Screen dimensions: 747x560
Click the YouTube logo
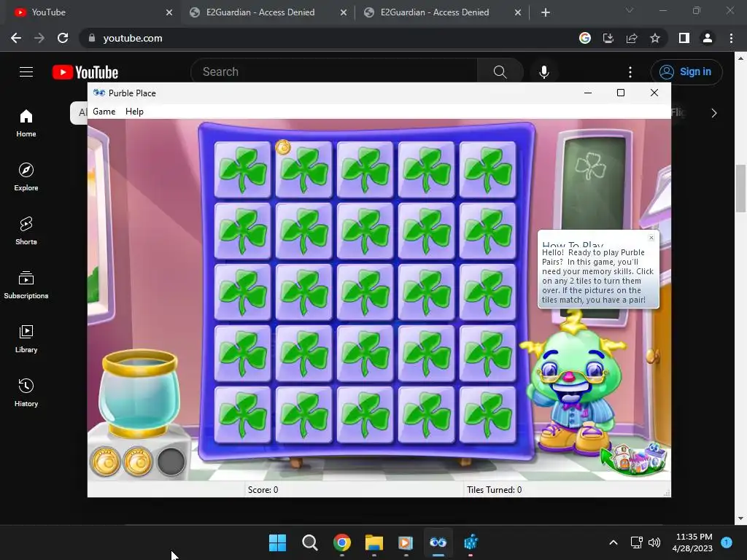[x=85, y=72]
